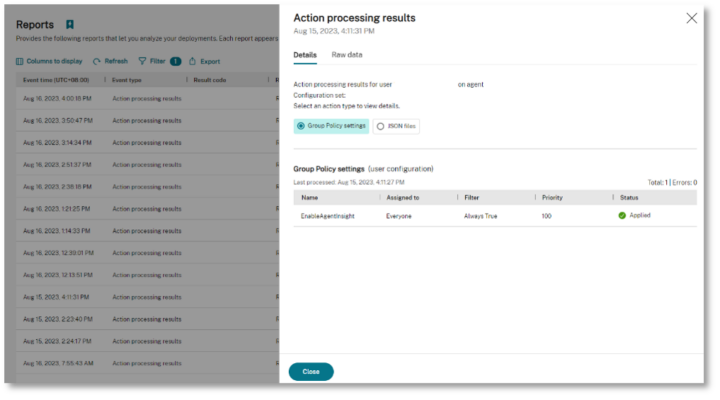This screenshot has width=720, height=400.
Task: Select the Group Policy settings radio button
Action: point(301,126)
